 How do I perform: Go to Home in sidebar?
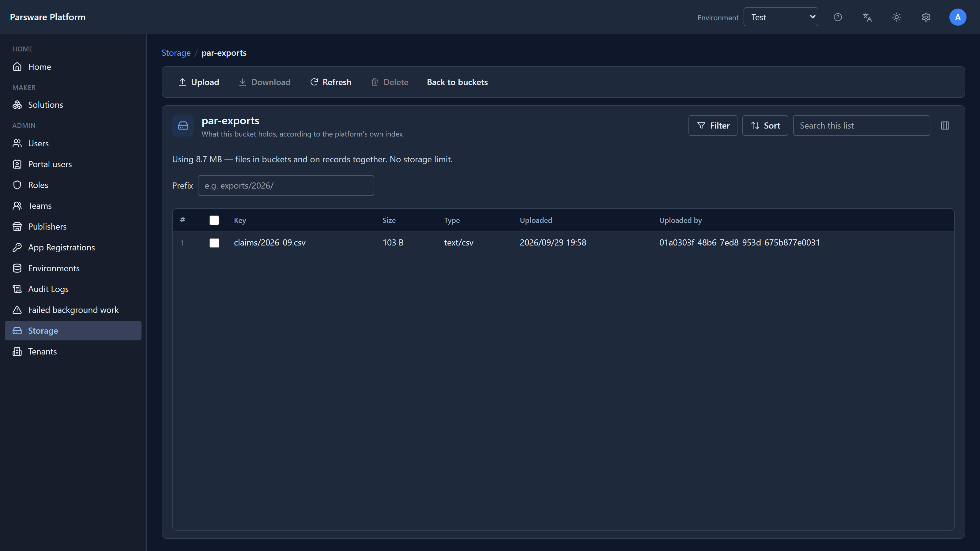point(73,66)
